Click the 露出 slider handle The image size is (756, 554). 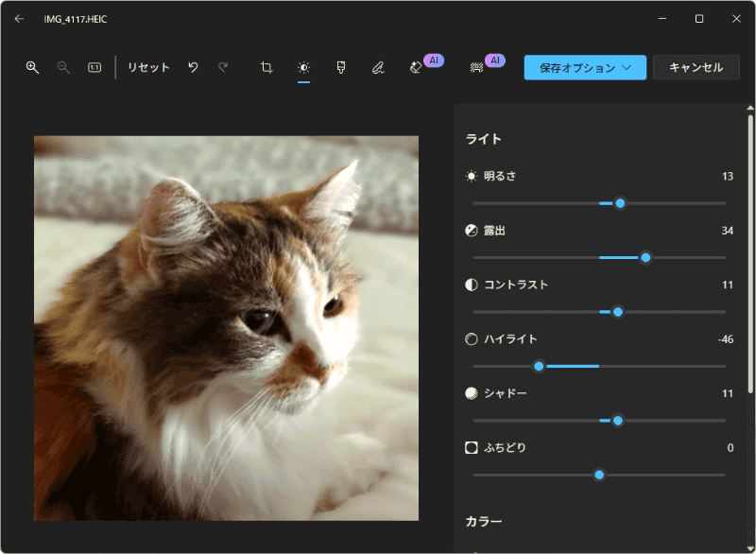(x=645, y=257)
